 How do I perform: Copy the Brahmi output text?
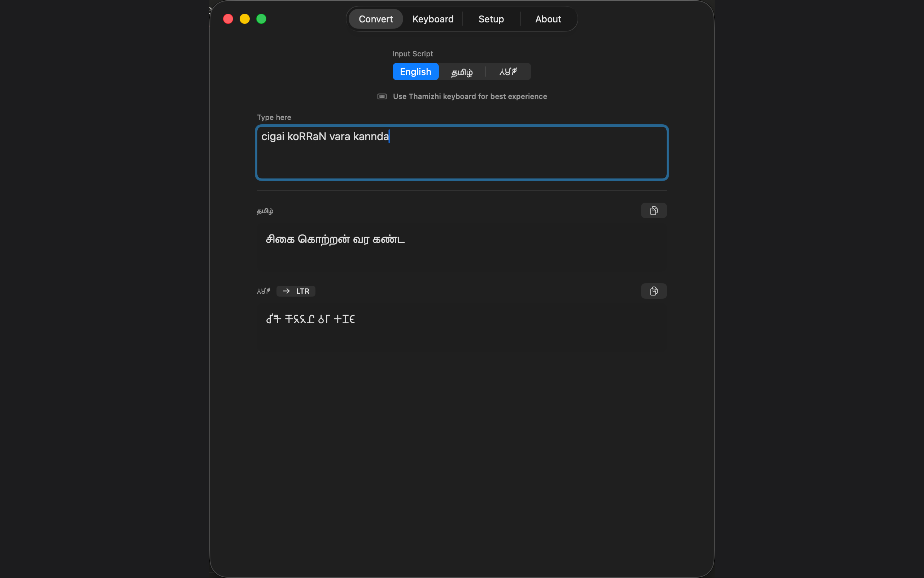[654, 291]
